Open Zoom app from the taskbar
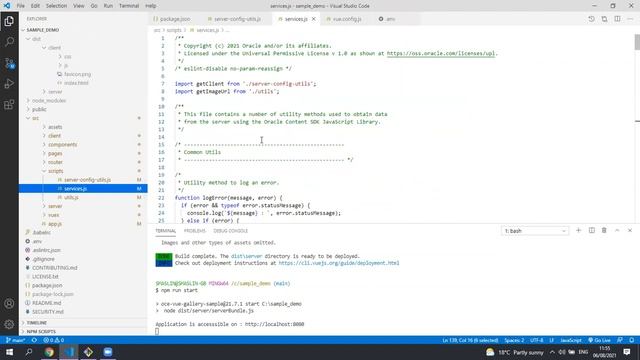640x360 pixels. (108, 352)
